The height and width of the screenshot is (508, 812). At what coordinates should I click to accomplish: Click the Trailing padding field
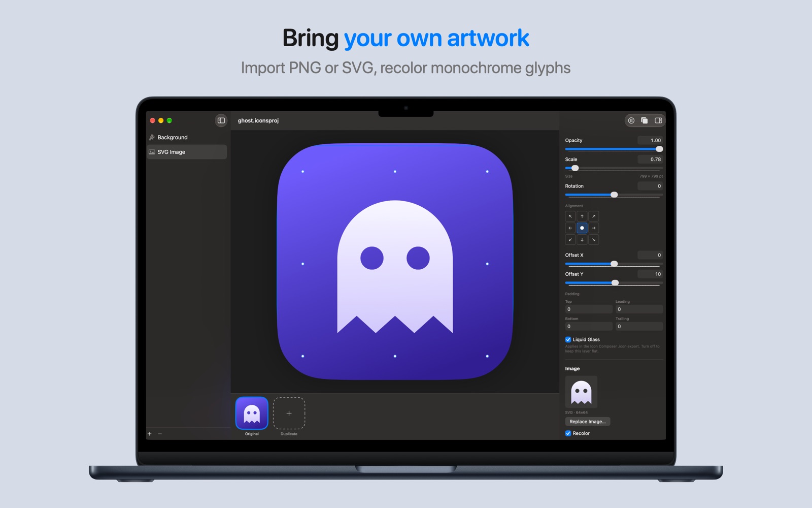pos(639,327)
